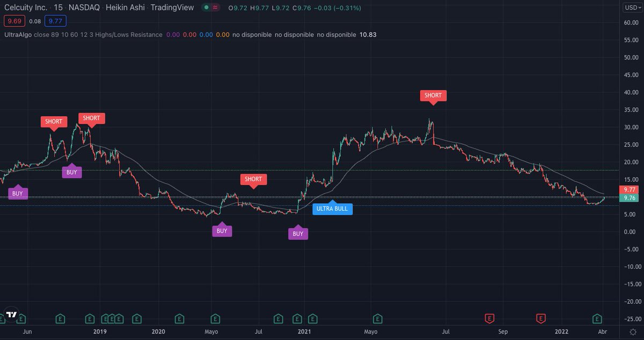This screenshot has height=340, width=644.
Task: Click the 2021 label on the time axis
Action: pos(304,332)
